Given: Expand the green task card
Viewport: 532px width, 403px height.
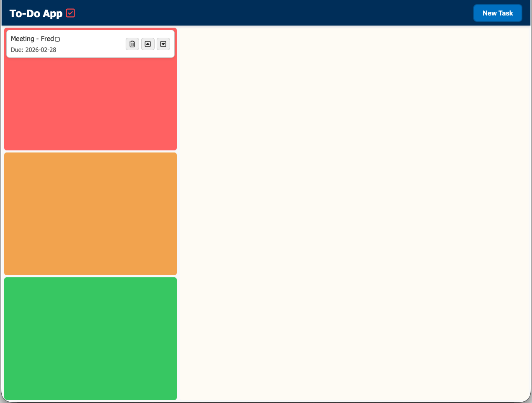Looking at the screenshot, I should [x=90, y=338].
